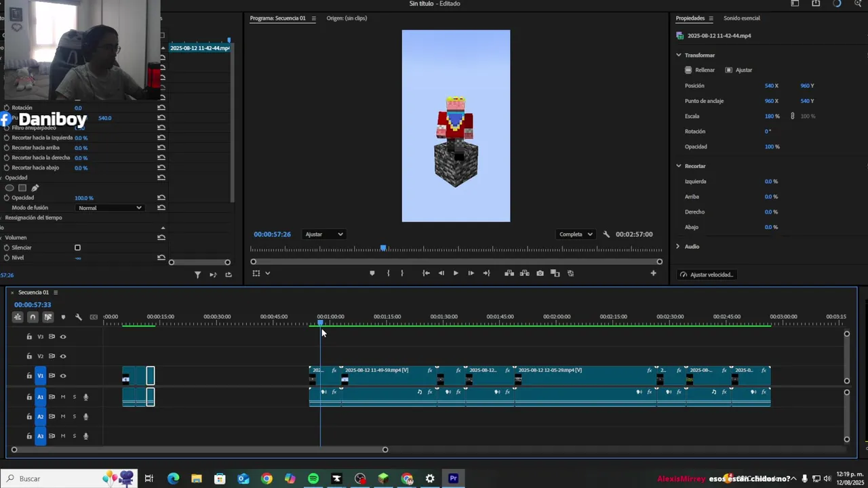868x488 pixels.
Task: Lock the V3 track
Action: tap(29, 337)
